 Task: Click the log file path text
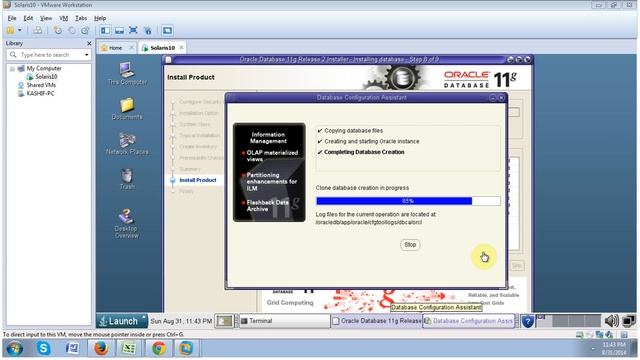[369, 222]
